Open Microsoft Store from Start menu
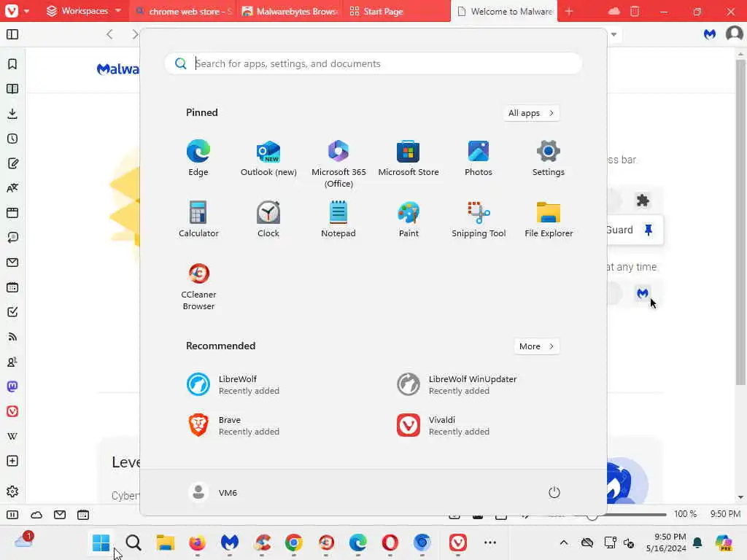 (x=409, y=158)
